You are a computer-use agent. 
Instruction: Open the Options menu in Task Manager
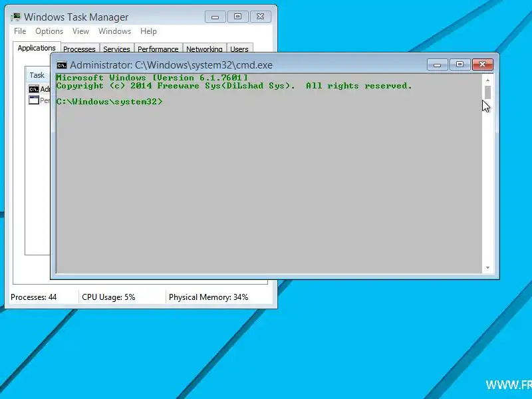click(x=49, y=31)
